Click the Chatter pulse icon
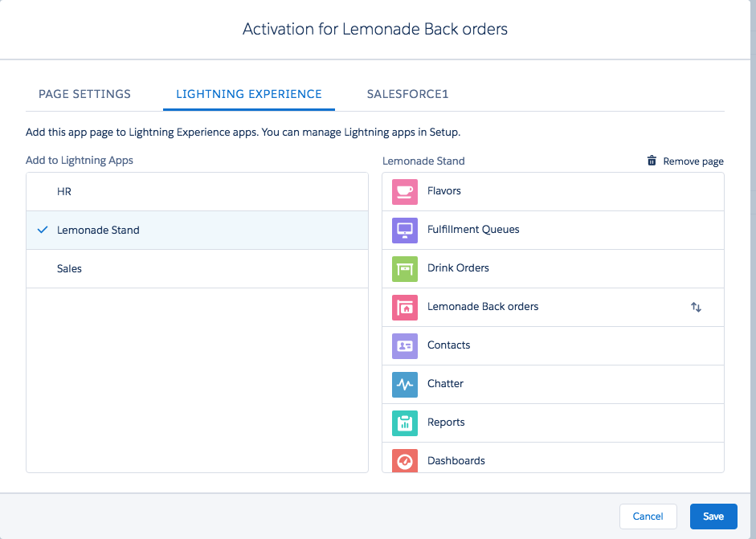756x539 pixels. (405, 384)
